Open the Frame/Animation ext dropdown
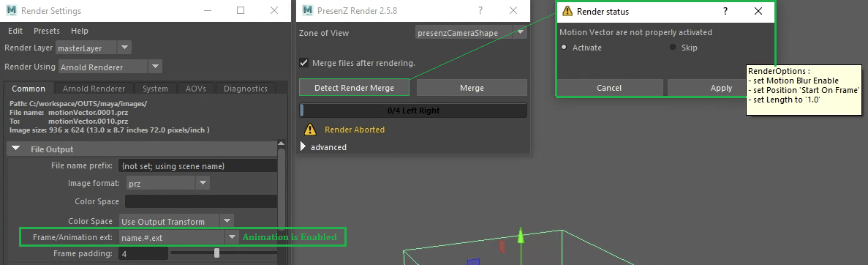Screen dimensions: 868x265 pos(179,237)
